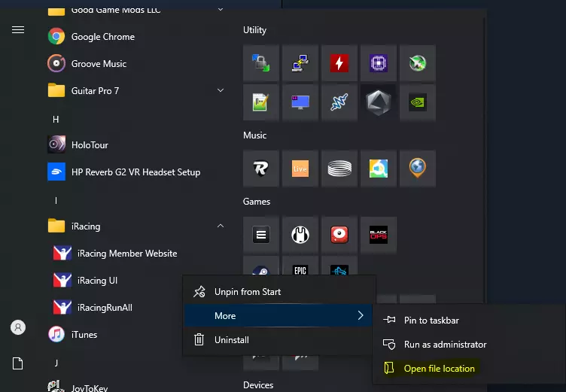Image resolution: width=566 pixels, height=392 pixels.
Task: Open the More submenu
Action: click(278, 316)
